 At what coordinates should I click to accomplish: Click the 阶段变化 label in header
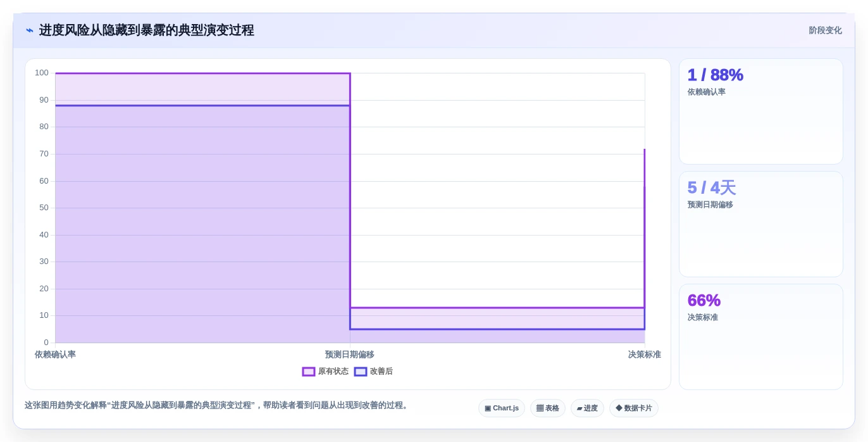tap(825, 30)
